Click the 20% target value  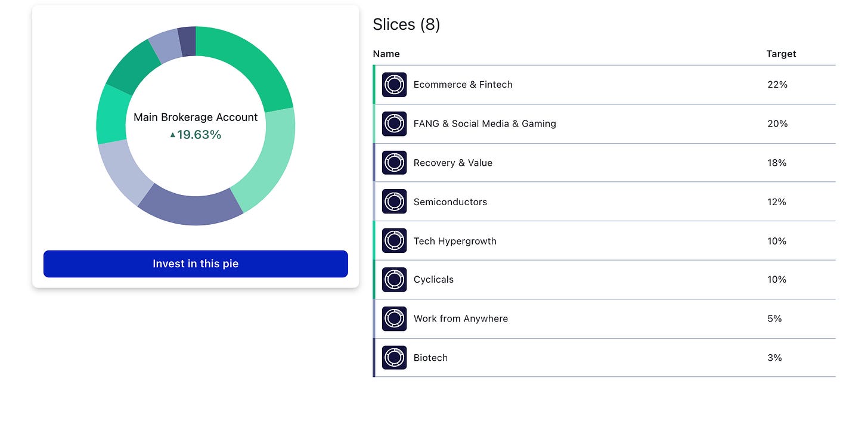click(x=777, y=123)
